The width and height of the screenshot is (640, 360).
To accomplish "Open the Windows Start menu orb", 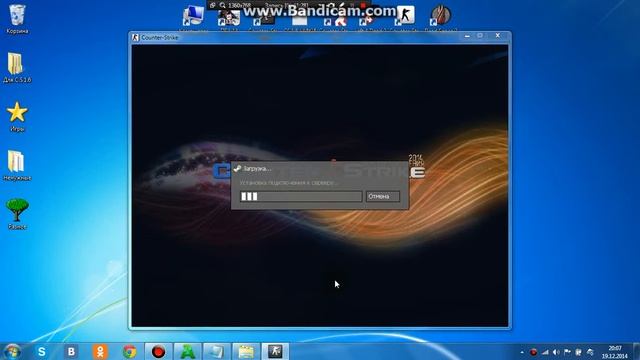I will pyautogui.click(x=12, y=351).
